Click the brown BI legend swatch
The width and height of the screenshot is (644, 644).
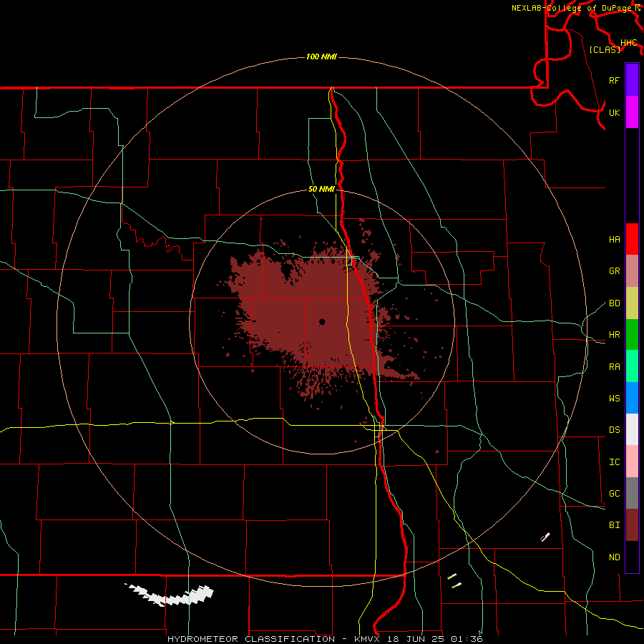point(632,525)
